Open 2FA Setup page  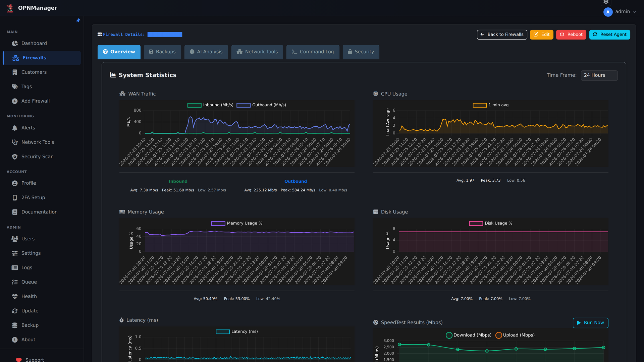pos(42,197)
